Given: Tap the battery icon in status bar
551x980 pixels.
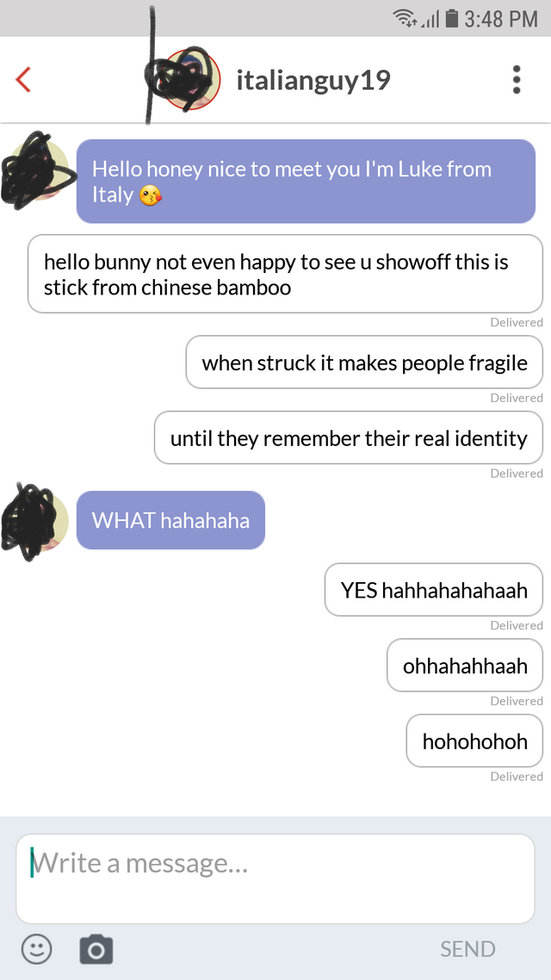Looking at the screenshot, I should tap(451, 19).
